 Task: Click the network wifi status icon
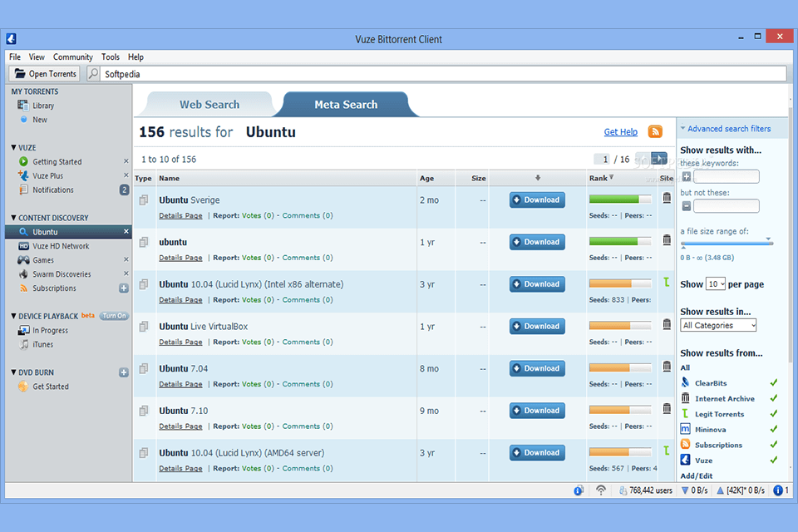tap(601, 490)
